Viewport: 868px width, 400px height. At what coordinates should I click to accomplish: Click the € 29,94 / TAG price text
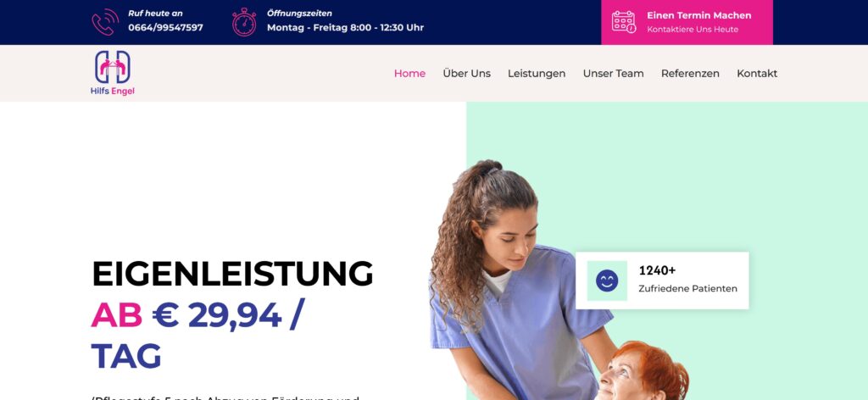click(x=198, y=336)
